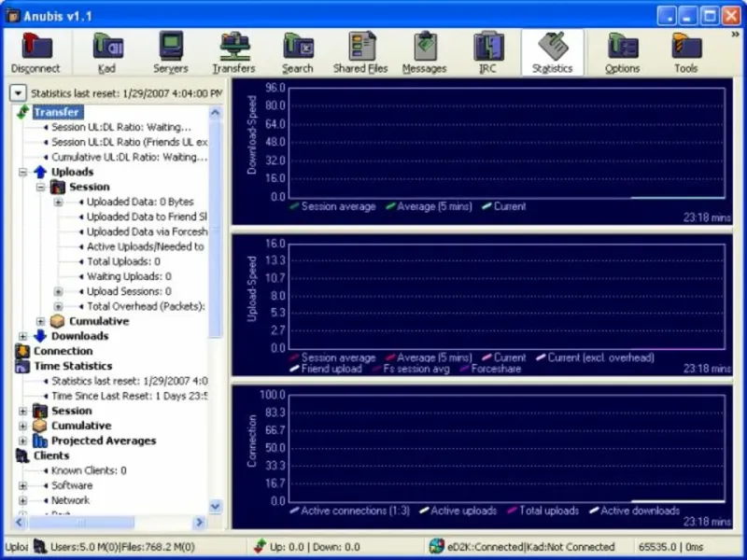Open the statistics reset dropdown arrow
Viewport: 747px width, 560px height.
click(18, 93)
